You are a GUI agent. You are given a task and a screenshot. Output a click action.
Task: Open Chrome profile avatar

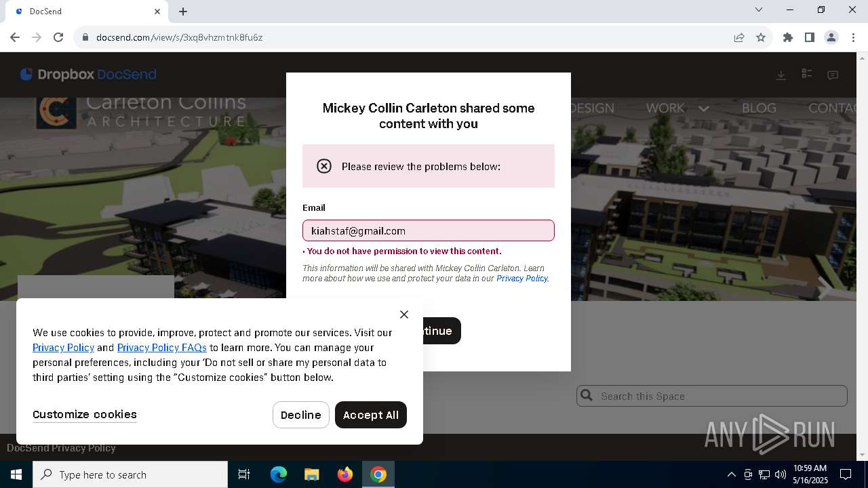point(831,37)
